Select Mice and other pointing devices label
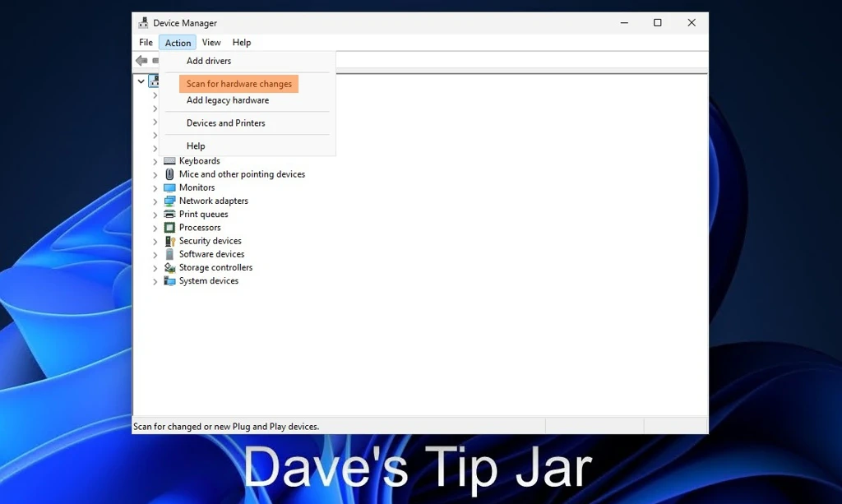Image resolution: width=842 pixels, height=504 pixels. 242,174
